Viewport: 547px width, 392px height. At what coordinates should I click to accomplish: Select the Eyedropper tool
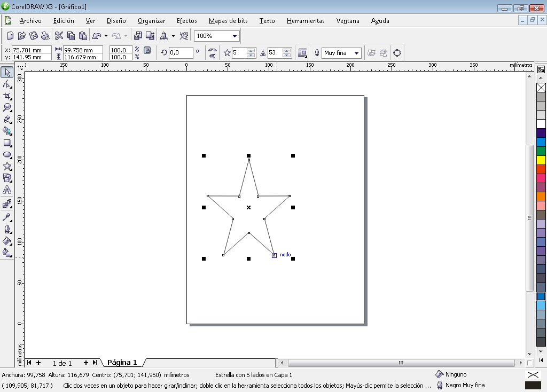click(x=7, y=216)
